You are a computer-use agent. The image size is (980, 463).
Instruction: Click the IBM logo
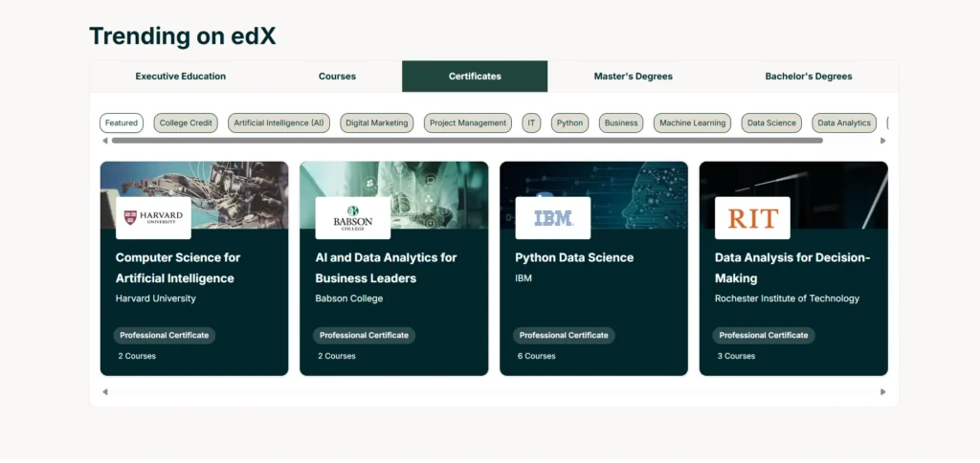point(552,218)
